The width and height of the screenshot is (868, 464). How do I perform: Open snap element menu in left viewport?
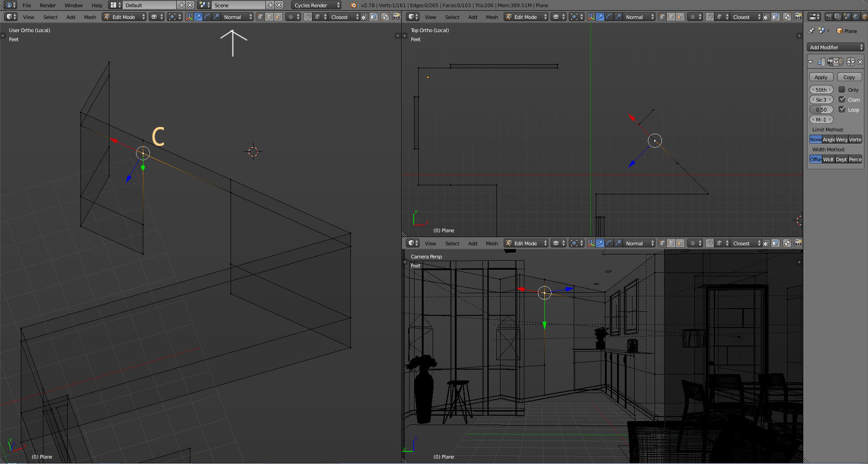pos(320,17)
